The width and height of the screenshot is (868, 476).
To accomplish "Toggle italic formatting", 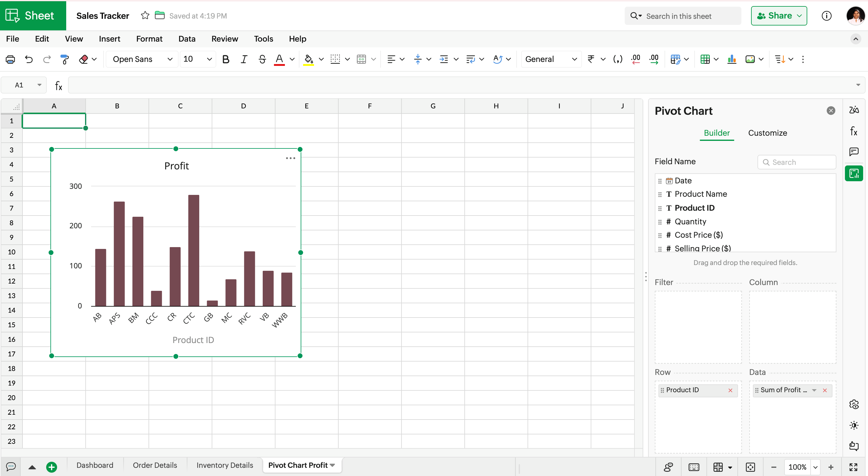I will 244,59.
